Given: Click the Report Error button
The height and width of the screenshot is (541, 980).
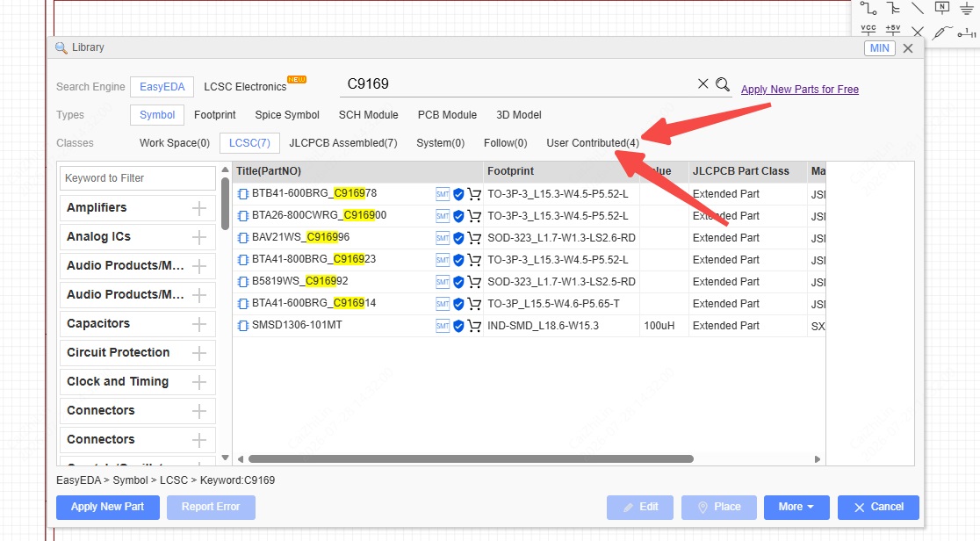Looking at the screenshot, I should pos(211,508).
